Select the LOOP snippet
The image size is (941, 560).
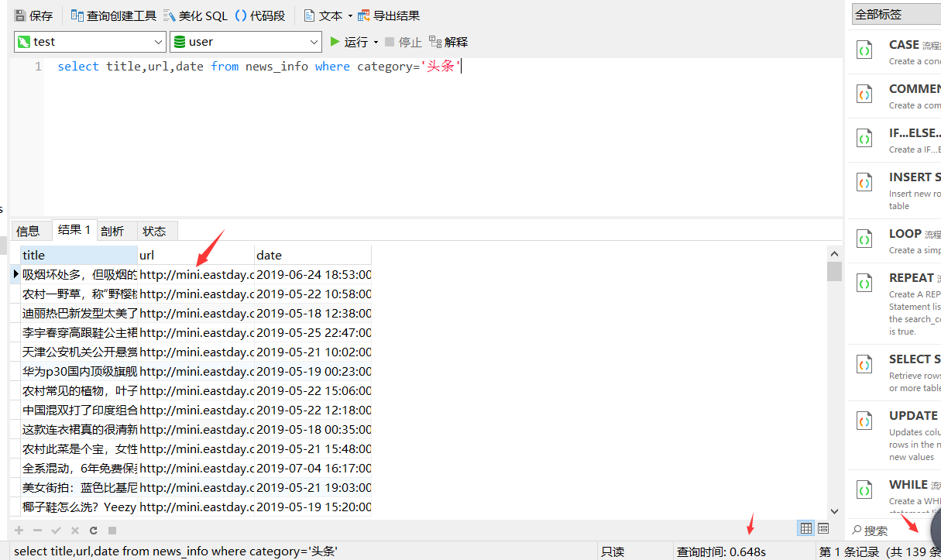(895, 241)
